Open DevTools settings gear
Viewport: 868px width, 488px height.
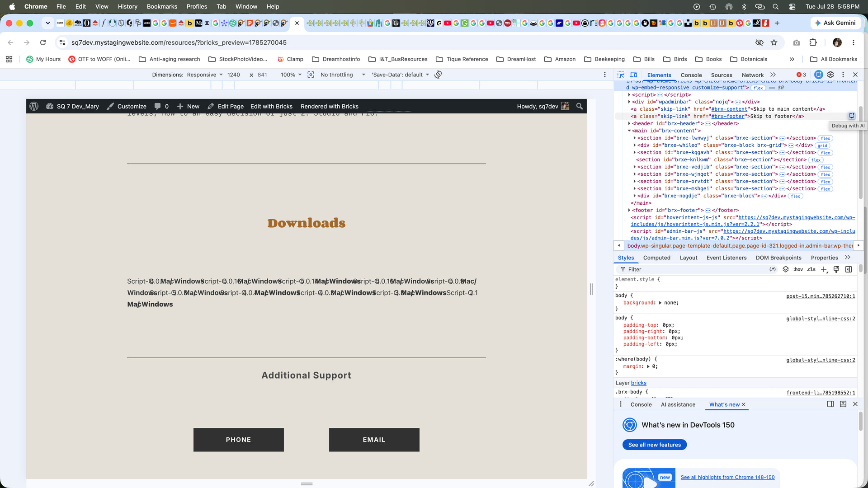tap(830, 75)
